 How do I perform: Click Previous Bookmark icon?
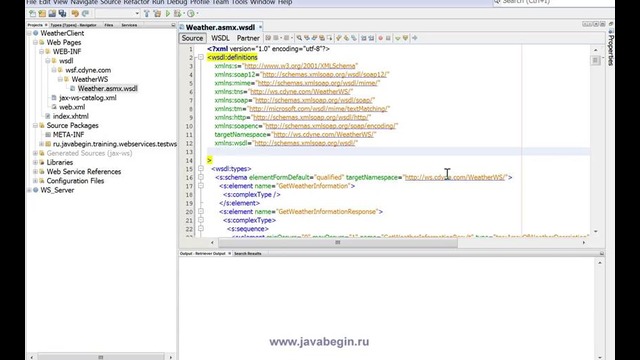[x=339, y=38]
